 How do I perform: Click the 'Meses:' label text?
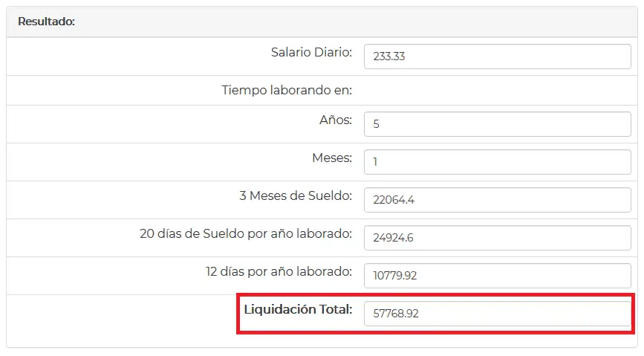tap(332, 158)
